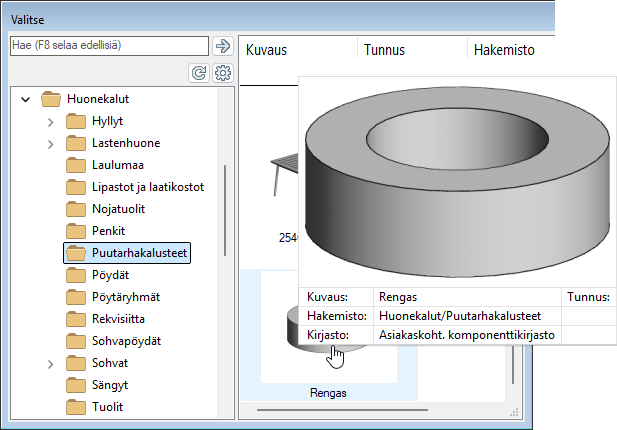Open the Lipastot ja laatikostot folder

point(147,187)
